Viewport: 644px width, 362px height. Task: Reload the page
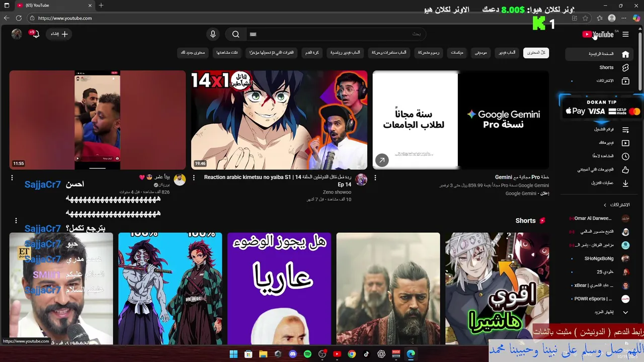point(19,18)
